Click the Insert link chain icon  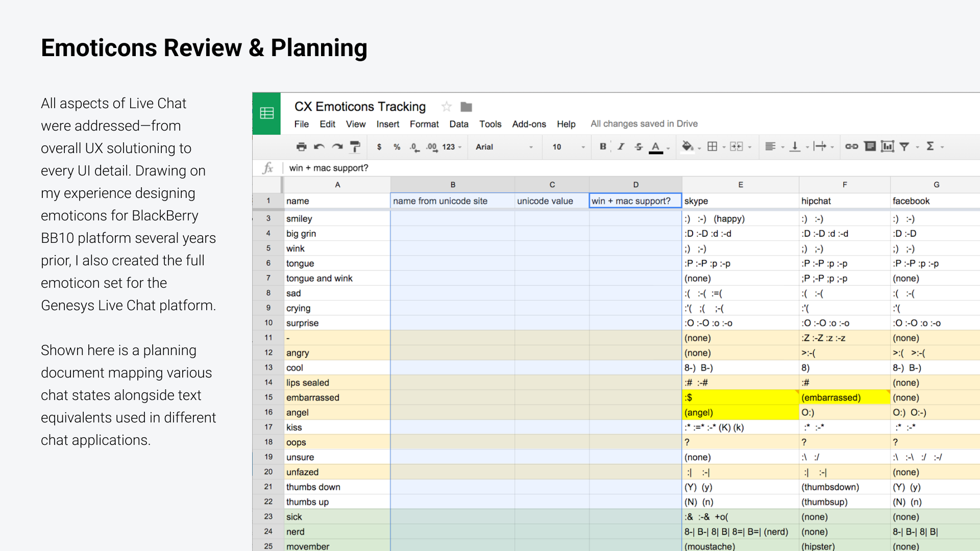[851, 147]
